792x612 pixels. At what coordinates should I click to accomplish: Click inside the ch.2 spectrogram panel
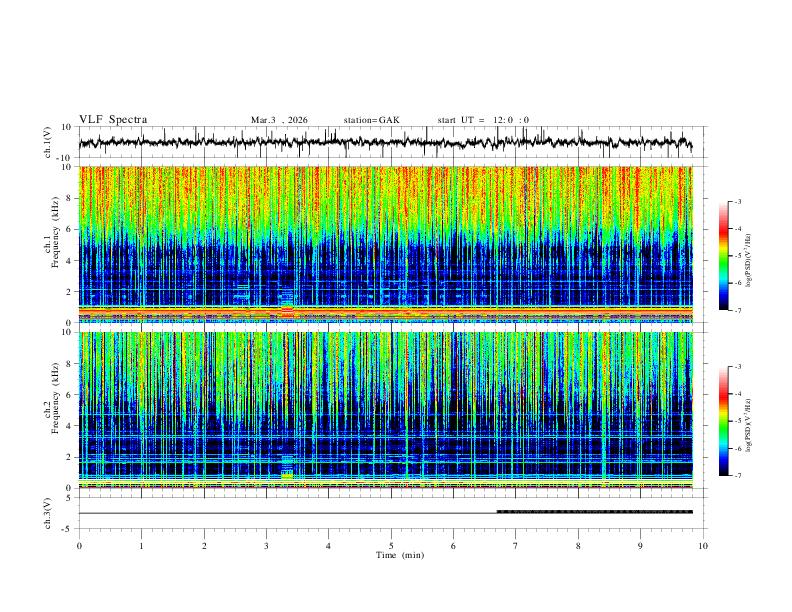386,410
